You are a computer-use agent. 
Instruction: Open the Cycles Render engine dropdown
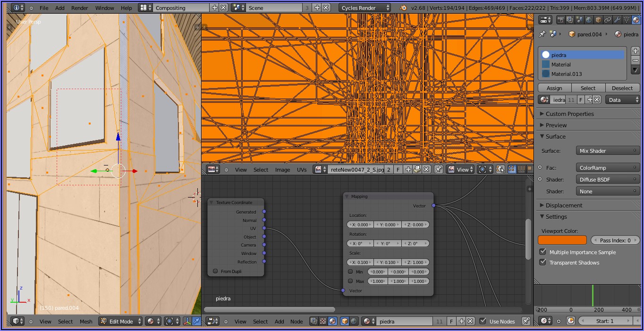click(364, 8)
